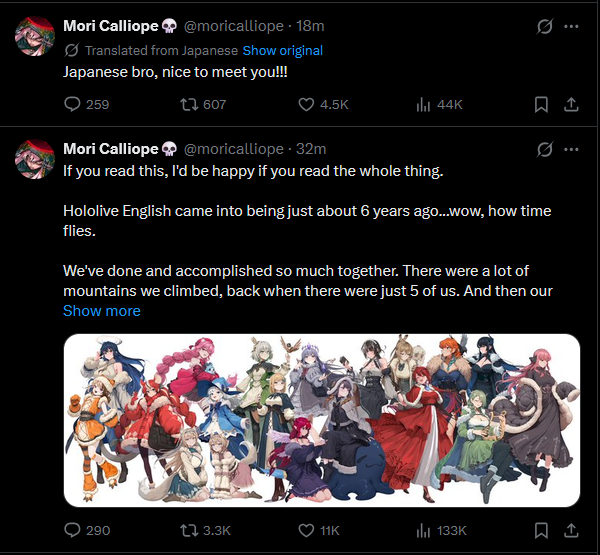The height and width of the screenshot is (555, 600).
Task: Open Grok icon on the 18m post
Action: click(x=545, y=26)
